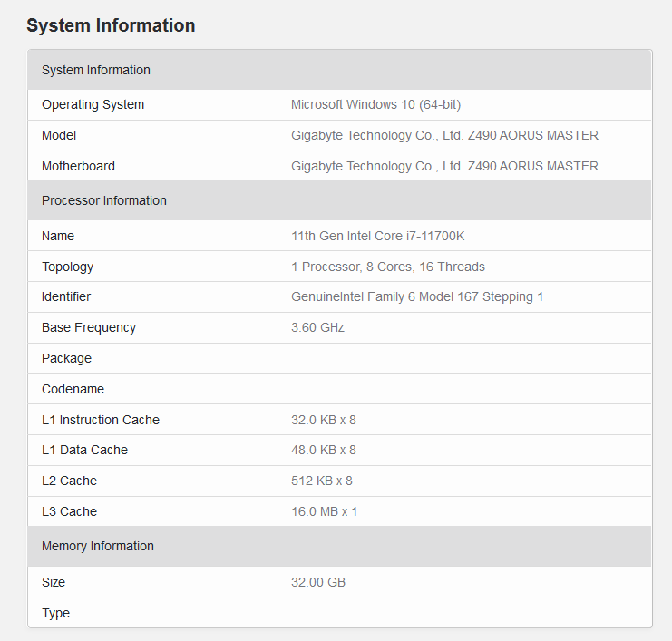Click the 32.00 GB memory size value
Image resolution: width=672 pixels, height=641 pixels.
317,582
